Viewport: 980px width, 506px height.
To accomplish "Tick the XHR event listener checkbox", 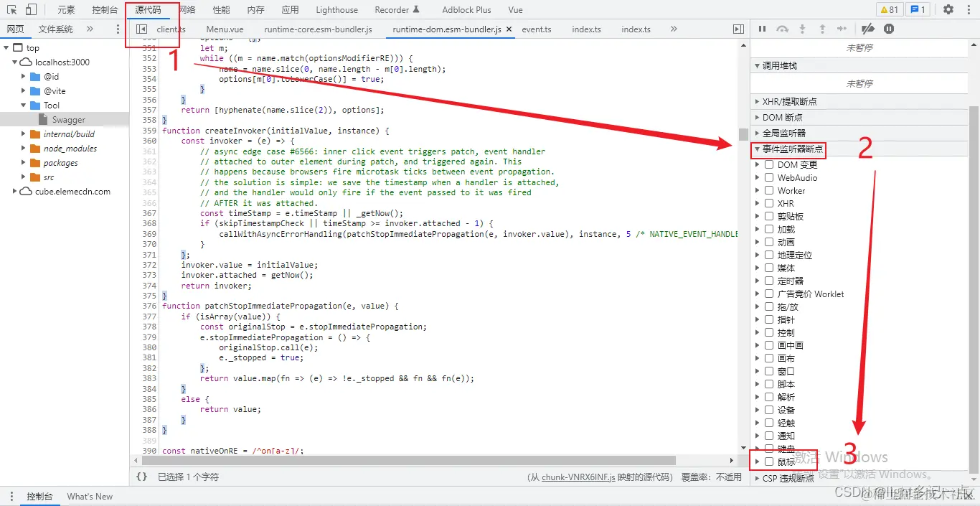I will tap(769, 203).
